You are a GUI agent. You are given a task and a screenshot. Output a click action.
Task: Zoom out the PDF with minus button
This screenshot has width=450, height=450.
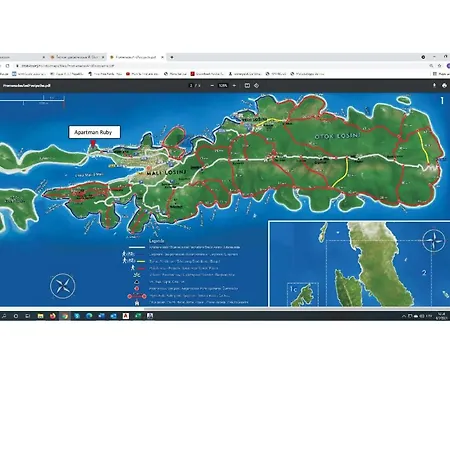click(212, 86)
